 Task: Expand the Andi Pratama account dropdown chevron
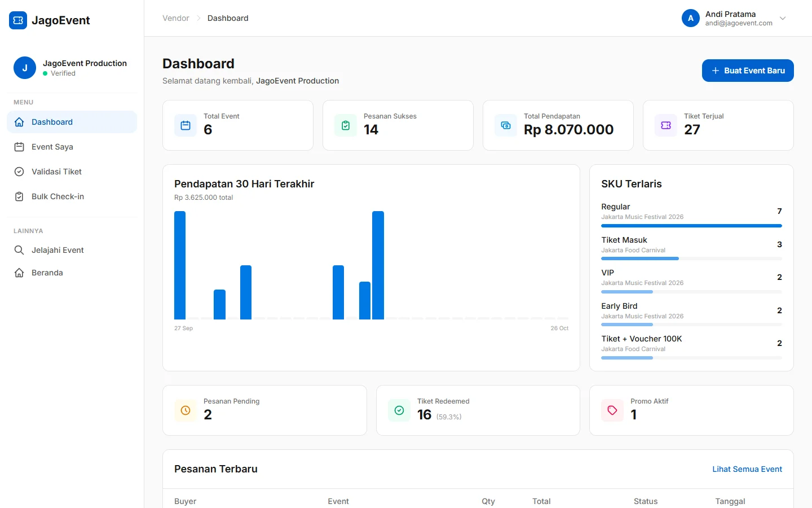pos(783,18)
